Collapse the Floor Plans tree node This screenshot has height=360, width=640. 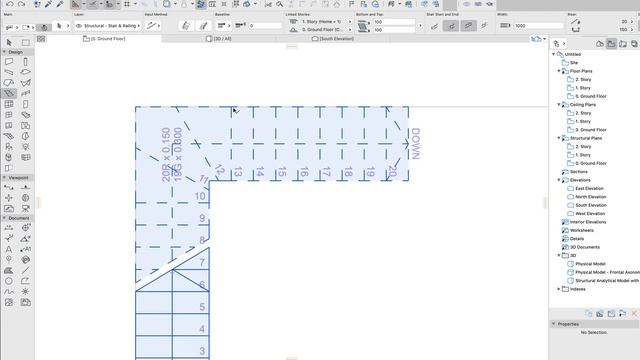(x=559, y=71)
